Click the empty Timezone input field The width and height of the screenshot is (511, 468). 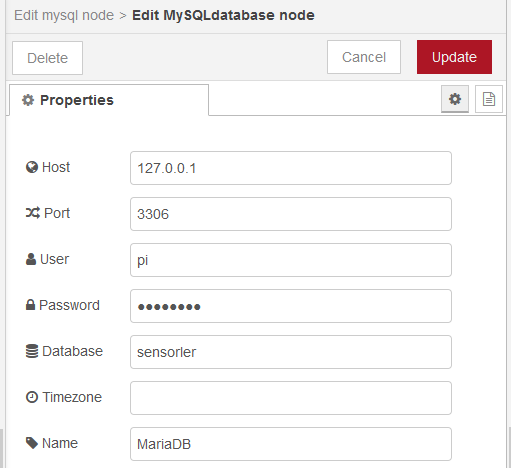(x=291, y=398)
